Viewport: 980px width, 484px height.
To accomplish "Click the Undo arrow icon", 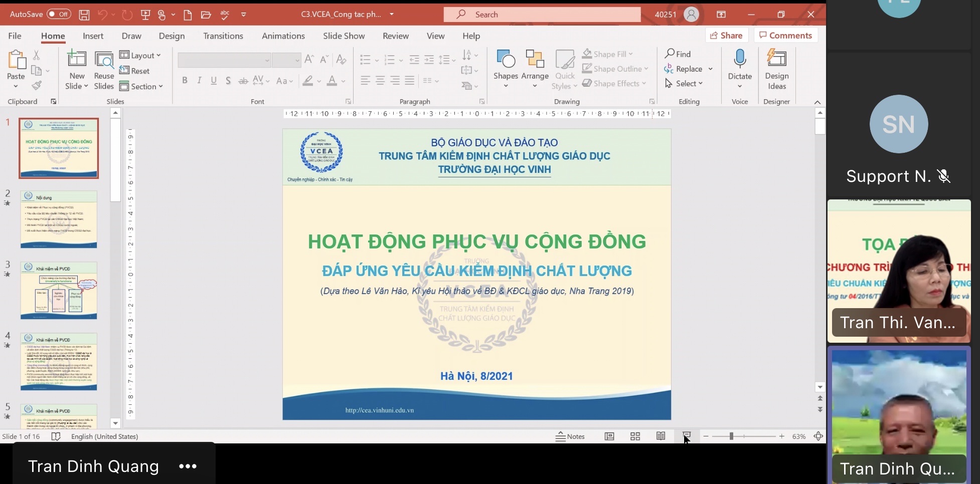I will pyautogui.click(x=102, y=15).
